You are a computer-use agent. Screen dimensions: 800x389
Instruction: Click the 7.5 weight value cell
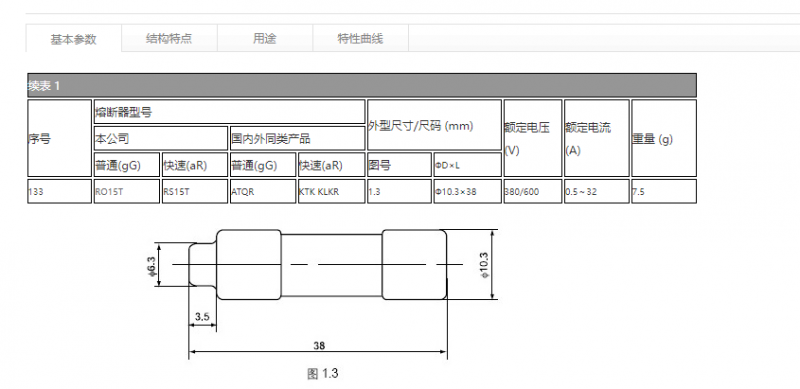tap(664, 191)
